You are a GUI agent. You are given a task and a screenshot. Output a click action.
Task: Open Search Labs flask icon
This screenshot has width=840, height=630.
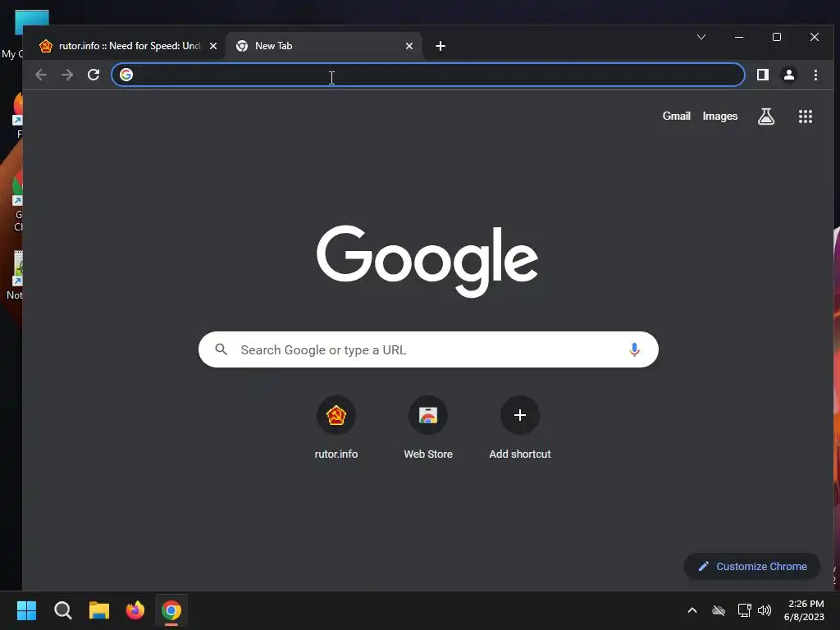pyautogui.click(x=766, y=116)
